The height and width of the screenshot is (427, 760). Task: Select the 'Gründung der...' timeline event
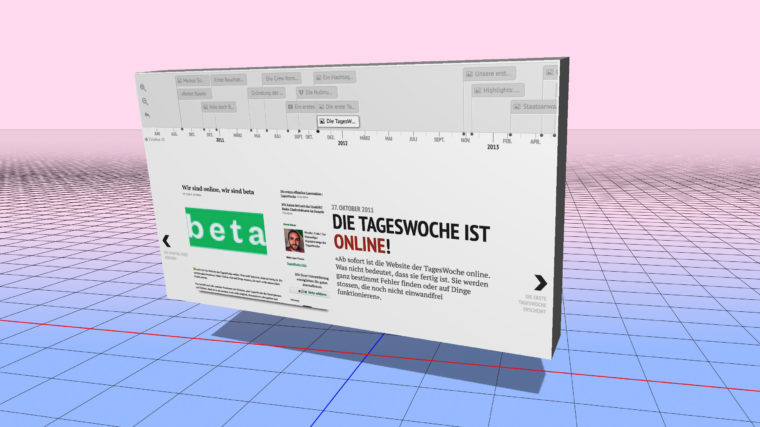click(266, 92)
